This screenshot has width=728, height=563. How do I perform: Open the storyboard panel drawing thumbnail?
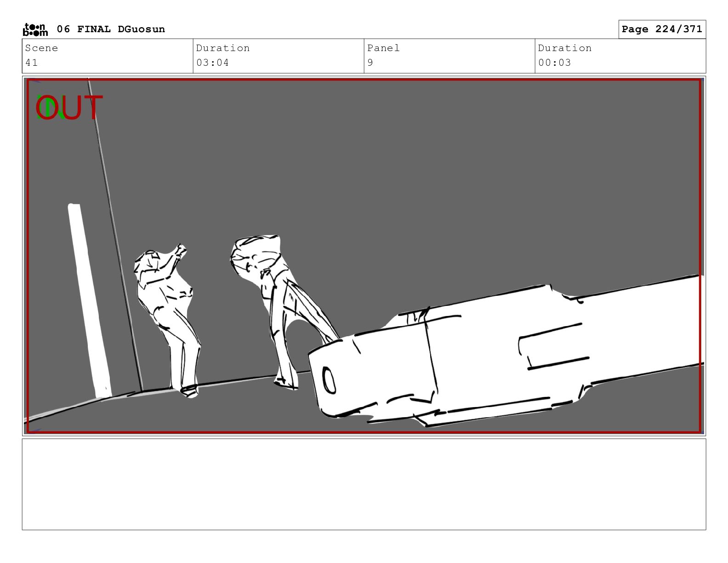(364, 256)
